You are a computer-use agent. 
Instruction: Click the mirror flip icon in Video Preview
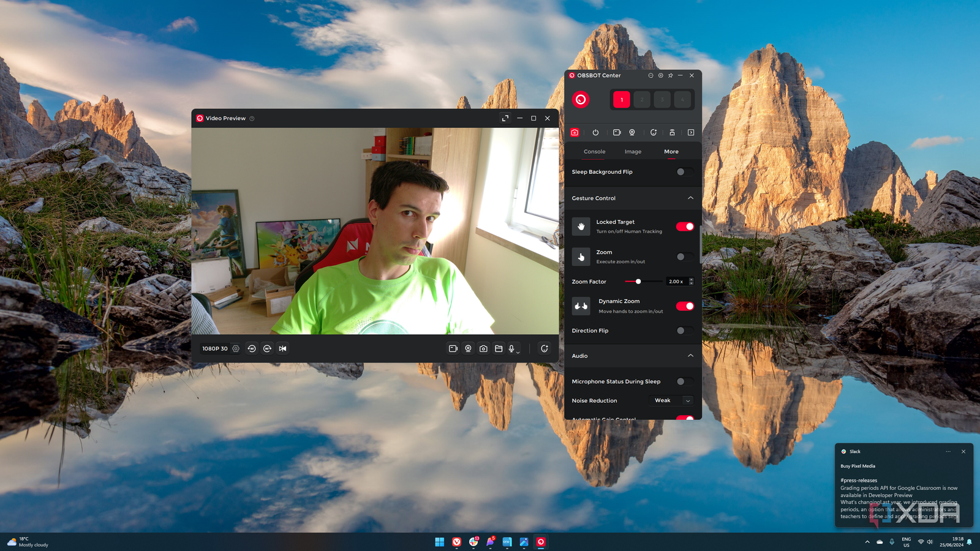pyautogui.click(x=282, y=348)
